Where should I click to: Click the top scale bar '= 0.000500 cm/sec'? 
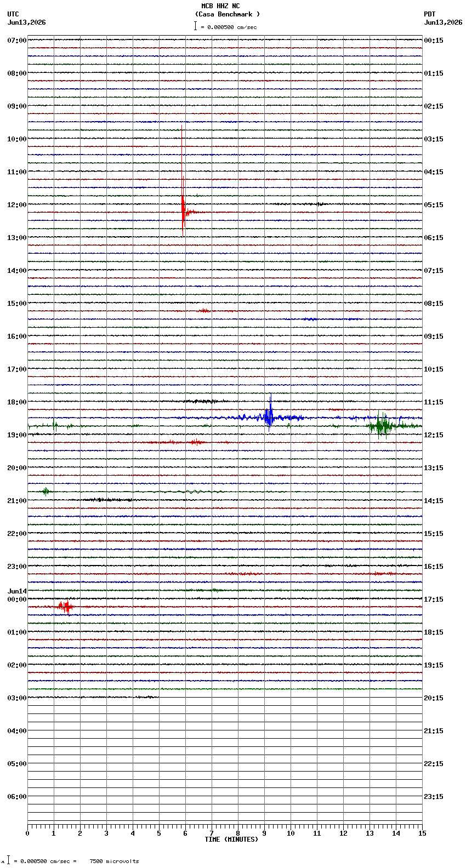tap(225, 26)
